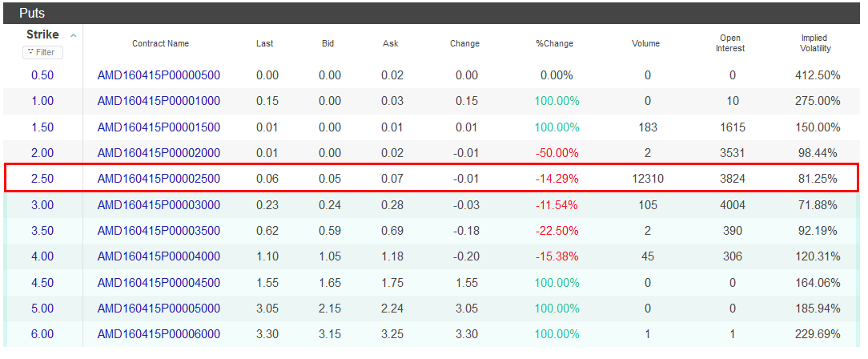Image resolution: width=868 pixels, height=359 pixels.
Task: Open strike 1.00 link
Action: coord(42,102)
